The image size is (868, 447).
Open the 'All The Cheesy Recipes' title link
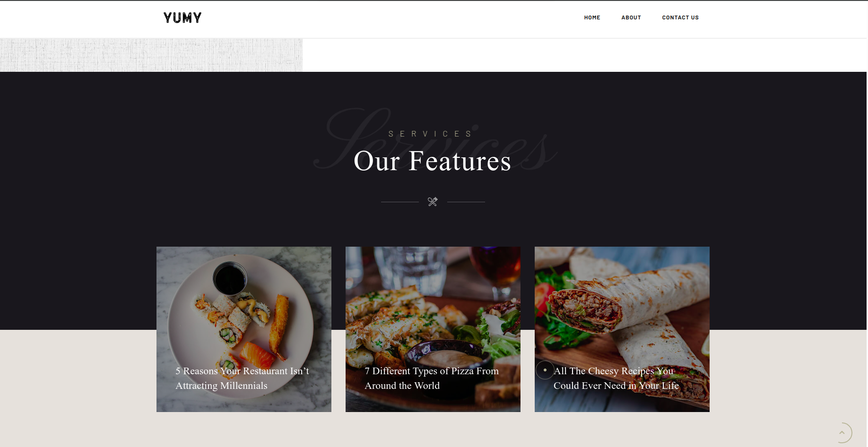[616, 378]
